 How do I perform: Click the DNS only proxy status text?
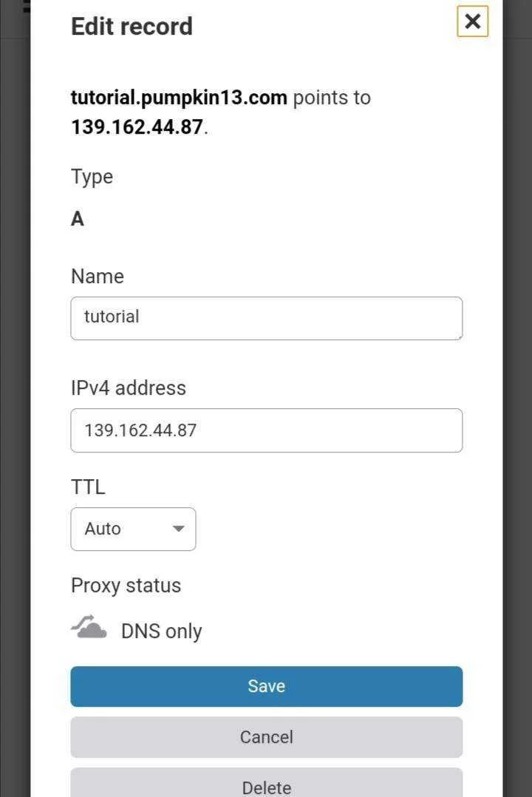tap(162, 631)
